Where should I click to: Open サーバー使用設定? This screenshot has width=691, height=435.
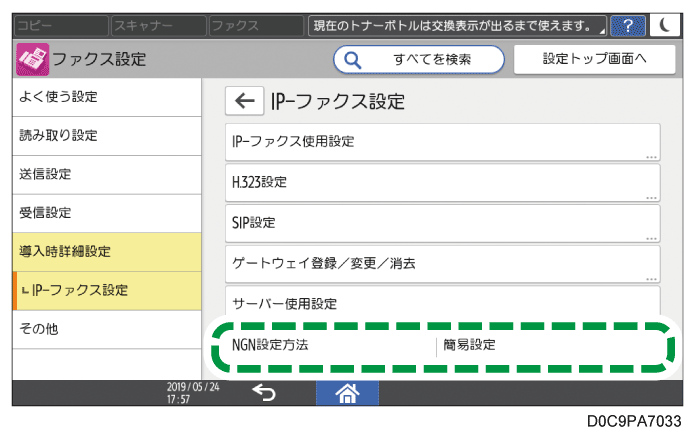[x=442, y=303]
